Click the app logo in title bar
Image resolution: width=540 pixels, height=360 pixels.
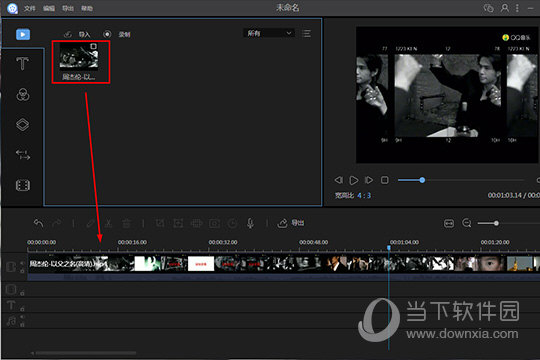[12, 8]
